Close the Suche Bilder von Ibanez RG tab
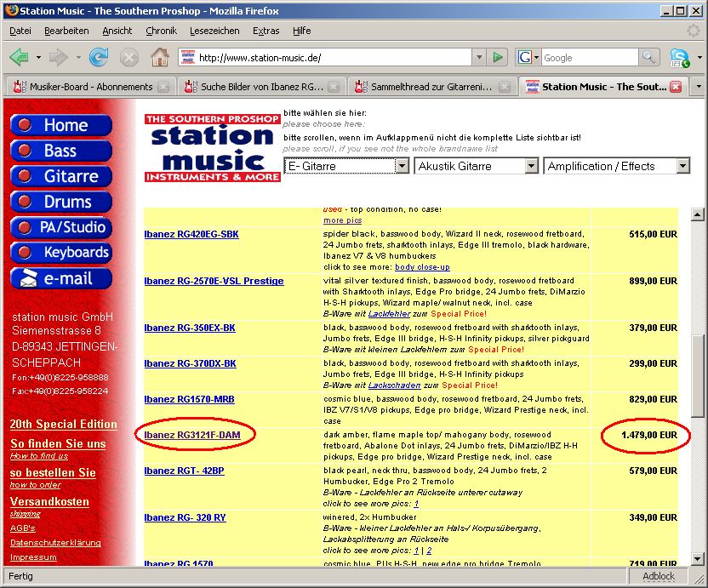The height and width of the screenshot is (588, 708). click(x=334, y=87)
